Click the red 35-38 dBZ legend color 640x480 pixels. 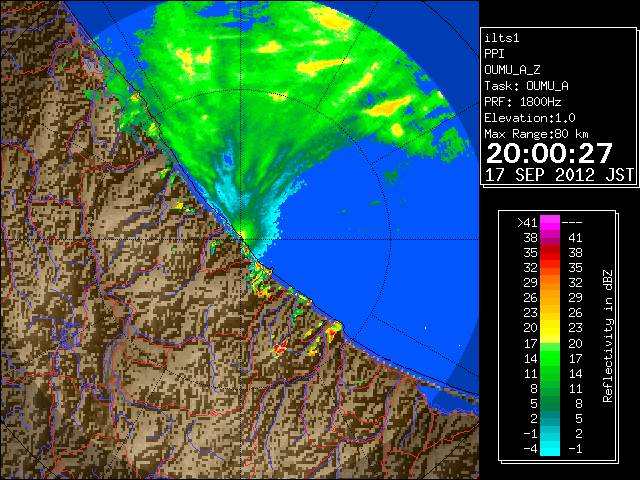coord(550,252)
